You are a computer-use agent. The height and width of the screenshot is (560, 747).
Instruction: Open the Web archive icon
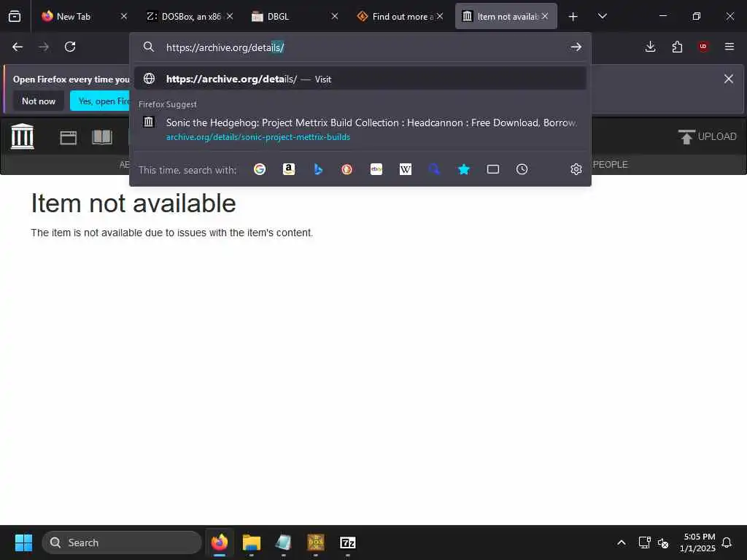point(68,138)
